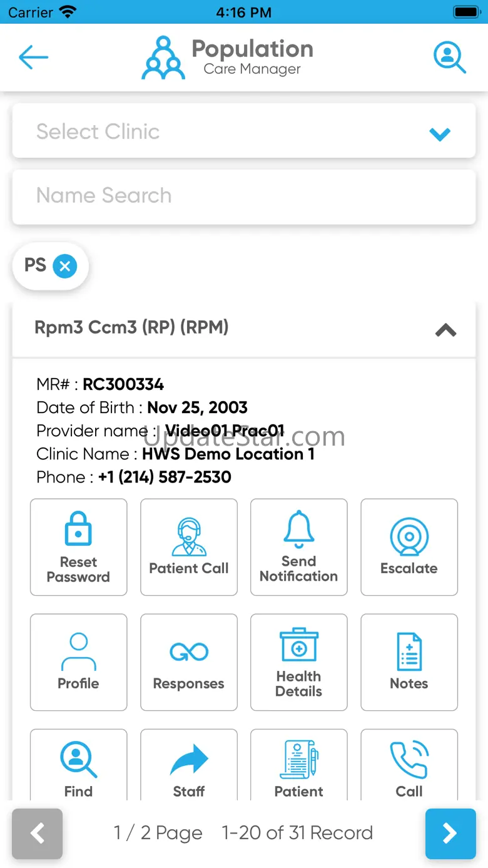488x868 pixels.
Task: Expand the Select Clinic dropdown
Action: click(244, 131)
